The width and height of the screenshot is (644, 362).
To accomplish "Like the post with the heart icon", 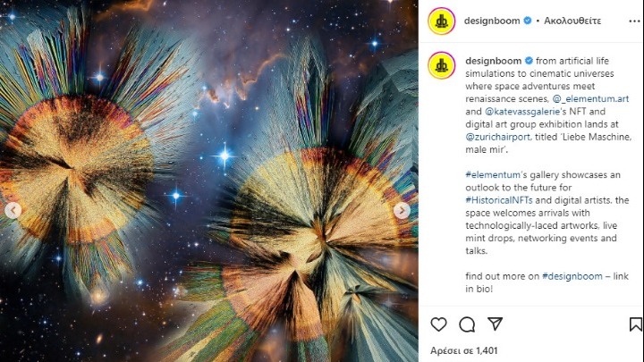I will 438,324.
